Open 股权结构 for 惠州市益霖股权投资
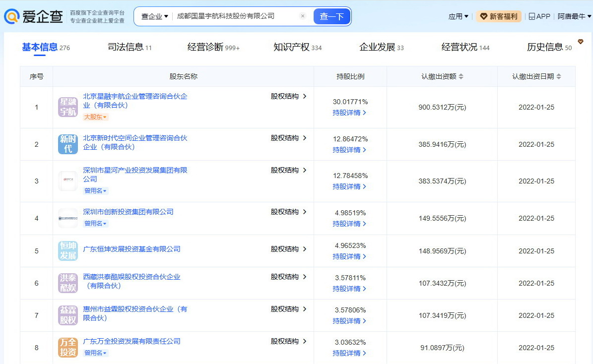This screenshot has height=364, width=593. 288,309
